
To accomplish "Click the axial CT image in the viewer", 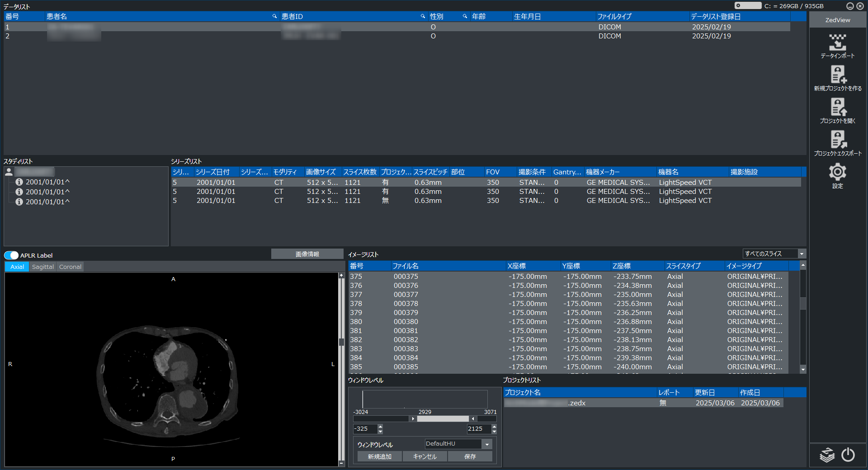I will pos(171,369).
